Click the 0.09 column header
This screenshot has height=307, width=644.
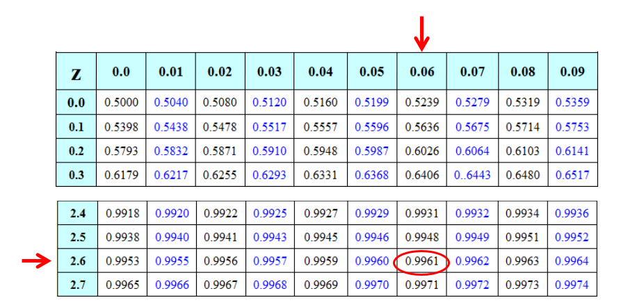(x=572, y=71)
